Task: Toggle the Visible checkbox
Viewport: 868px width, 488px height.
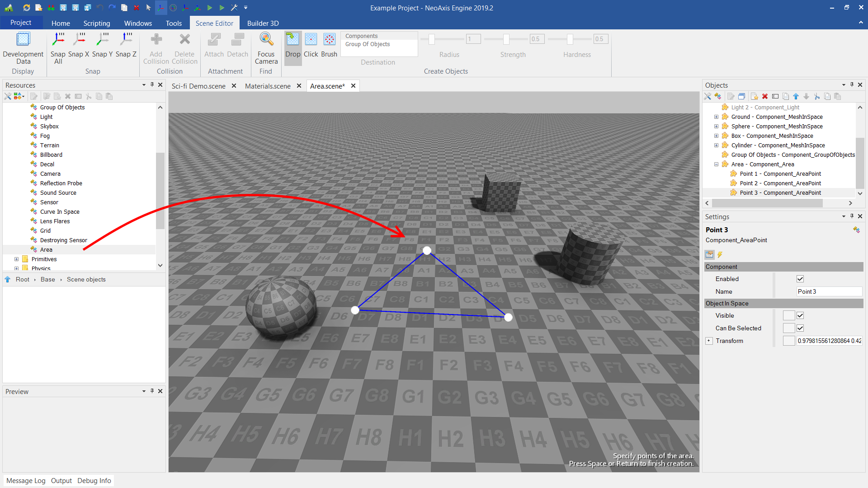Action: [800, 315]
